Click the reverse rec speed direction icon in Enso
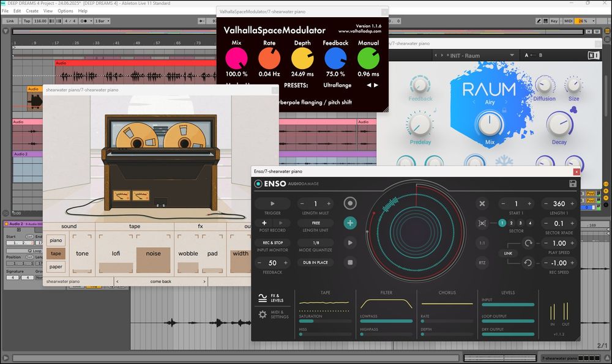The width and height of the screenshot is (612, 364). pos(528,263)
